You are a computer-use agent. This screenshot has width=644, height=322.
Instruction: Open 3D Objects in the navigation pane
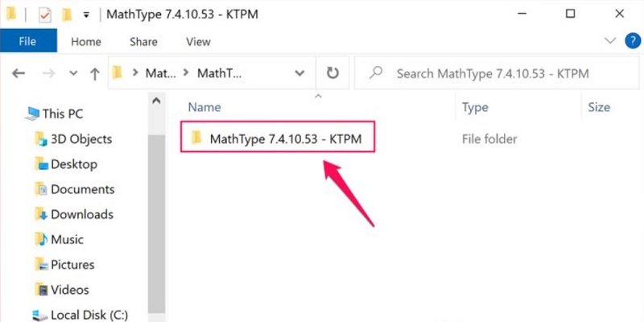[x=73, y=139]
